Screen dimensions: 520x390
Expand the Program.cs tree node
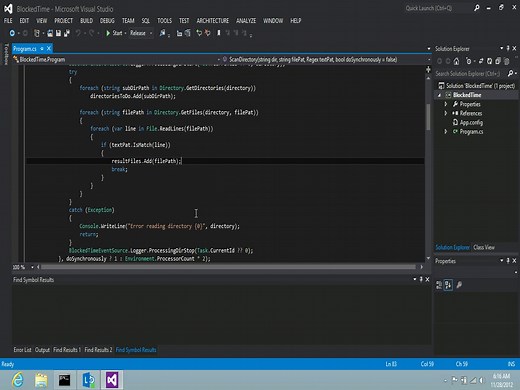click(x=446, y=132)
